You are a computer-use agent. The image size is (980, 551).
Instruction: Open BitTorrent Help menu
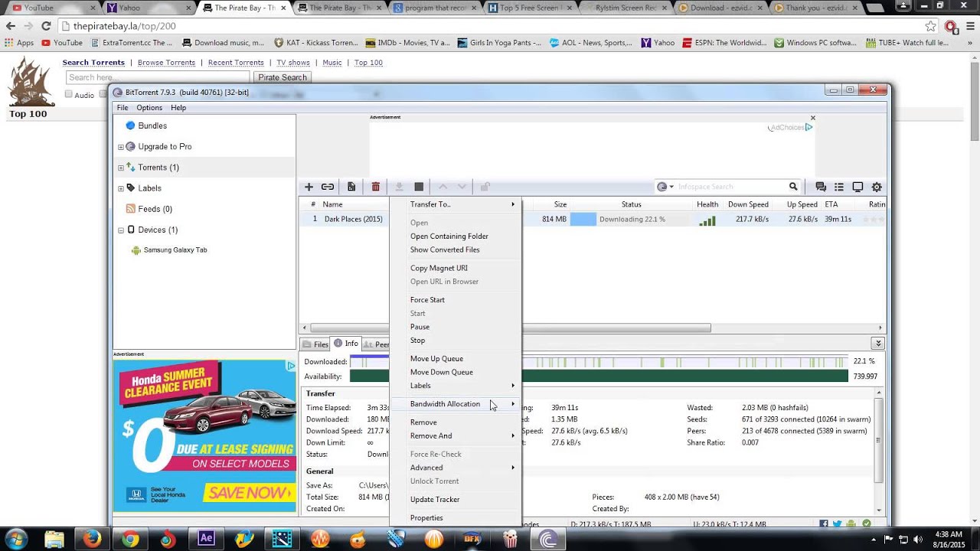(178, 108)
